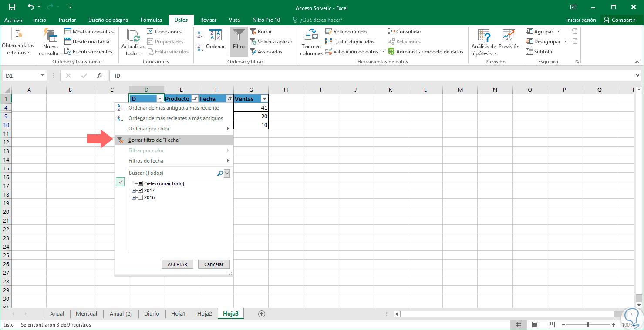Screen dimensions: 644x330
Task: Click Desde una tabla
Action: click(87, 42)
